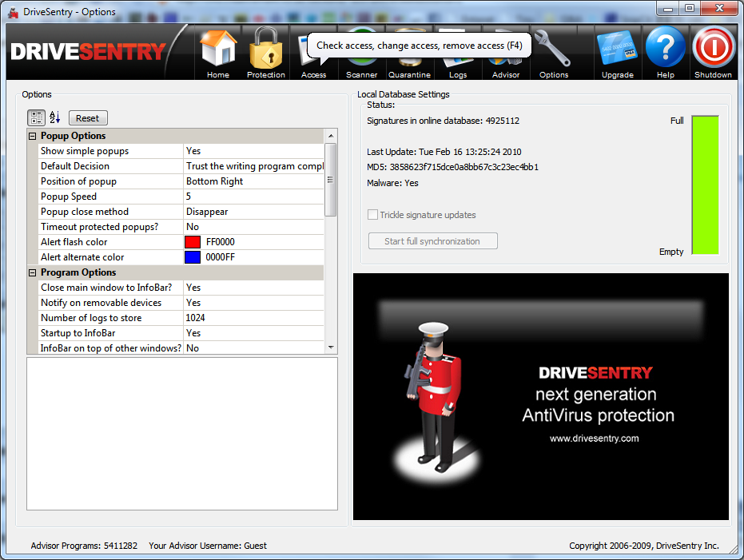Close the DriveSentry window
744x560 pixels.
(x=719, y=9)
